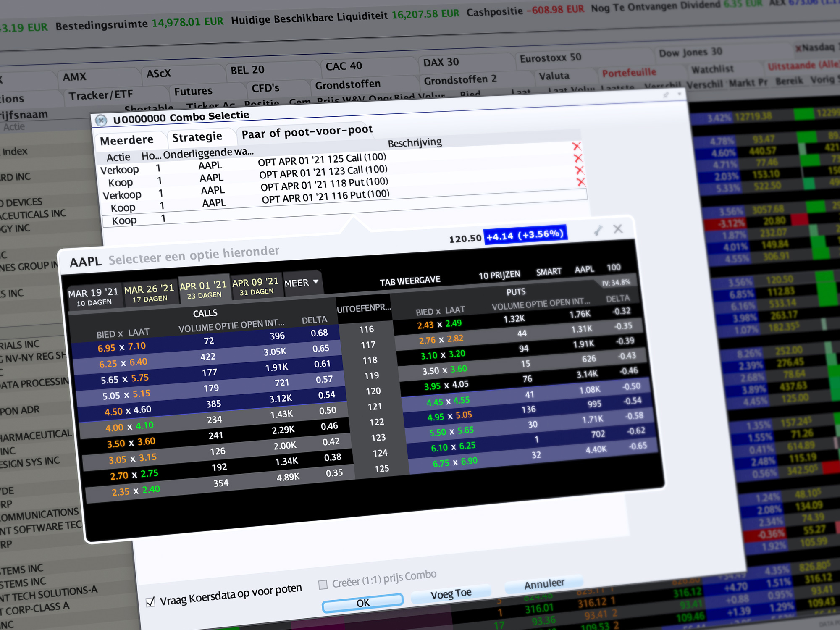The width and height of the screenshot is (840, 630).
Task: Open the 10 PRIJZEN selector
Action: pyautogui.click(x=499, y=275)
